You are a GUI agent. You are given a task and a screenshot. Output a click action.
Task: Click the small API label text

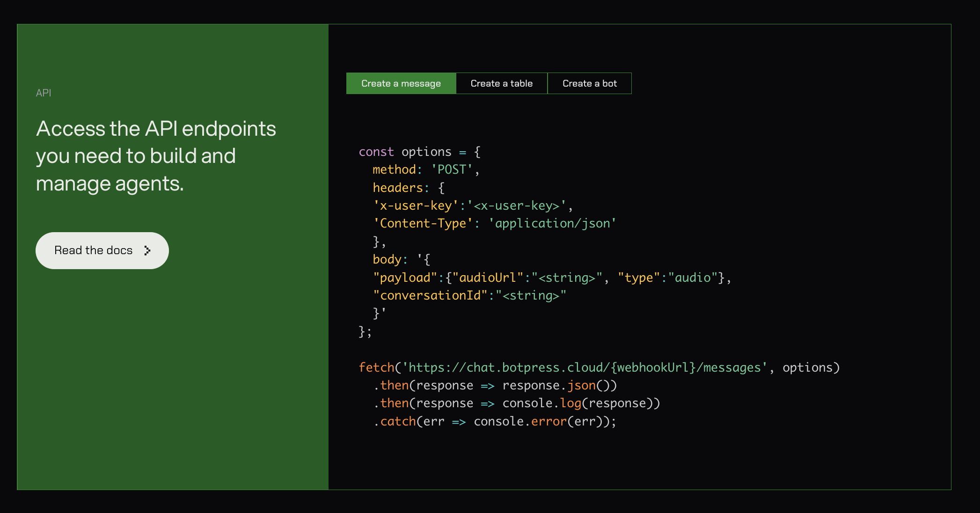coord(44,93)
